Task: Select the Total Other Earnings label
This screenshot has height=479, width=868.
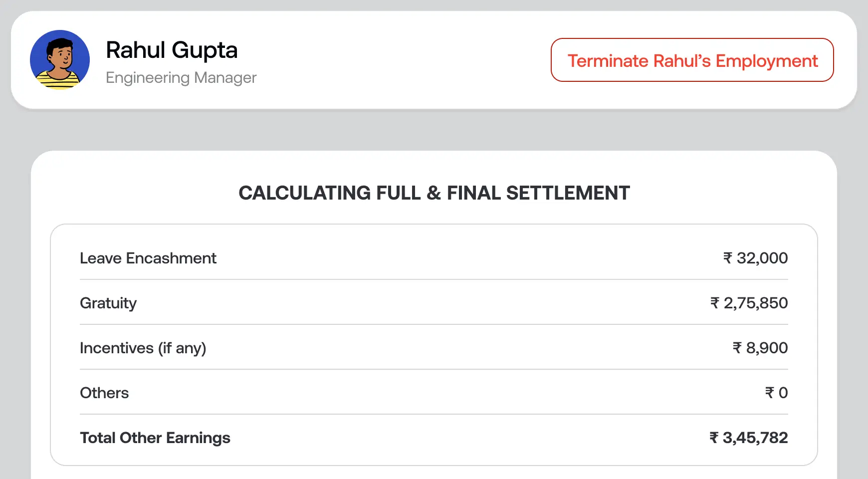Action: (155, 438)
